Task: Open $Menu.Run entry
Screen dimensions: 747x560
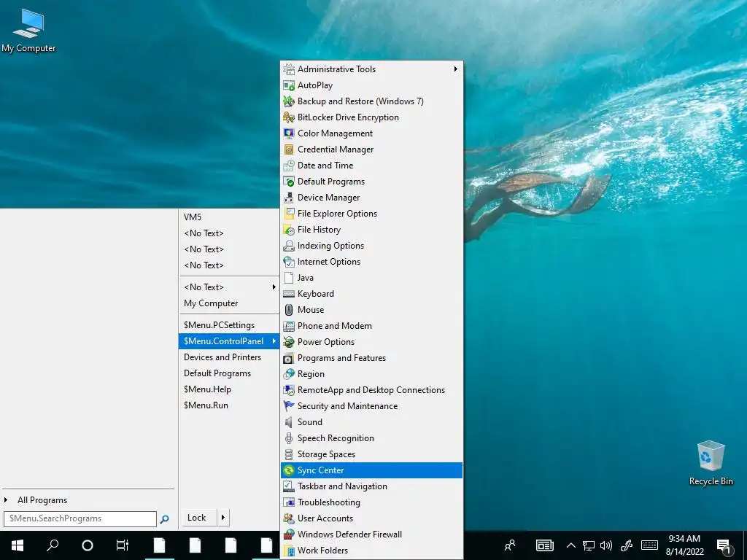Action: click(228, 405)
